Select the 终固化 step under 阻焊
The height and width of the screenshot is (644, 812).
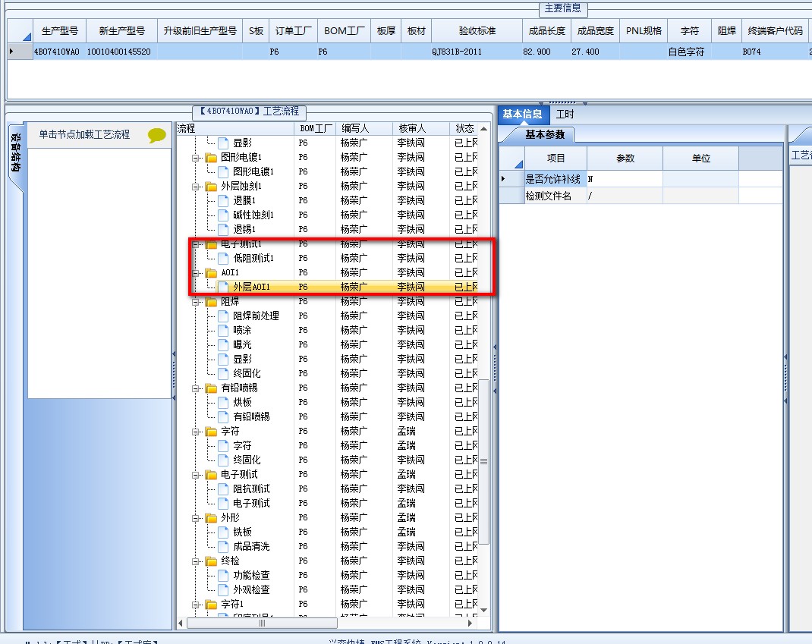[247, 373]
